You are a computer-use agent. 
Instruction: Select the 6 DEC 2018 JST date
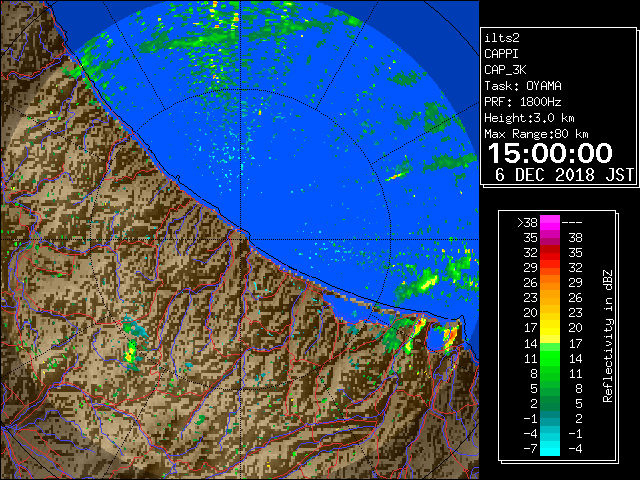[x=564, y=175]
